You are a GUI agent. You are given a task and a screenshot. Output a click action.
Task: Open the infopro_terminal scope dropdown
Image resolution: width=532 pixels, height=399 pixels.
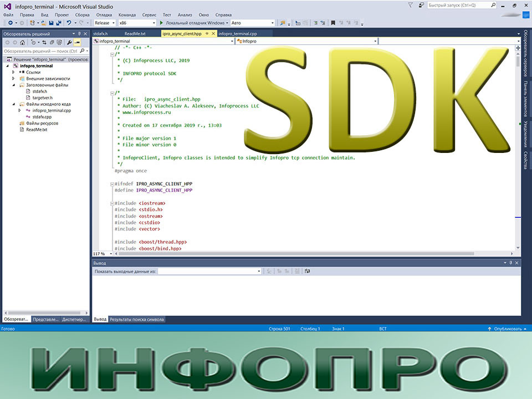(x=163, y=41)
